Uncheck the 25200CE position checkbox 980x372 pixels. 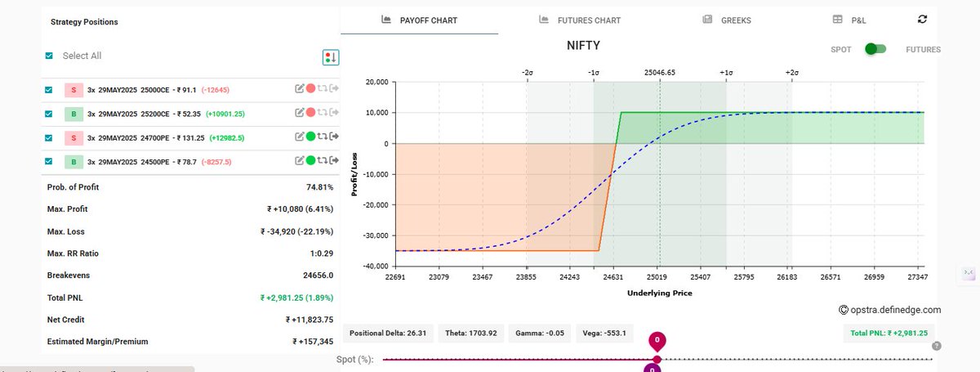(x=49, y=114)
